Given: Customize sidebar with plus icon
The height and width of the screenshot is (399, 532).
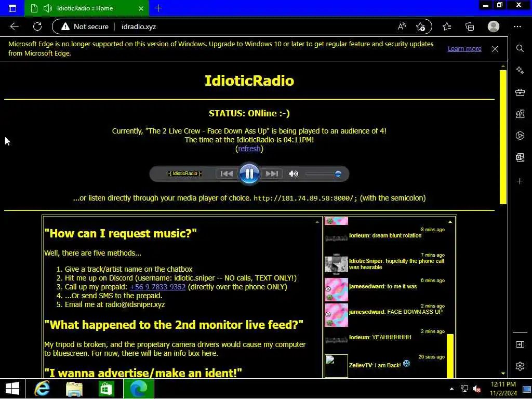Looking at the screenshot, I should [x=520, y=181].
